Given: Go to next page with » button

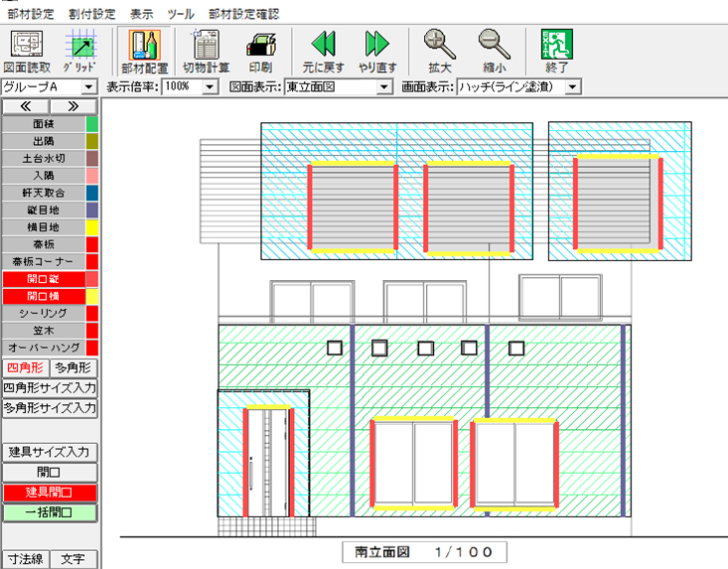Looking at the screenshot, I should (x=73, y=106).
